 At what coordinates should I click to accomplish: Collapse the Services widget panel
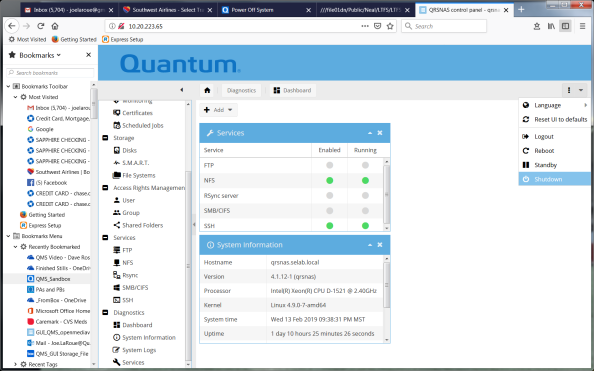coord(370,133)
